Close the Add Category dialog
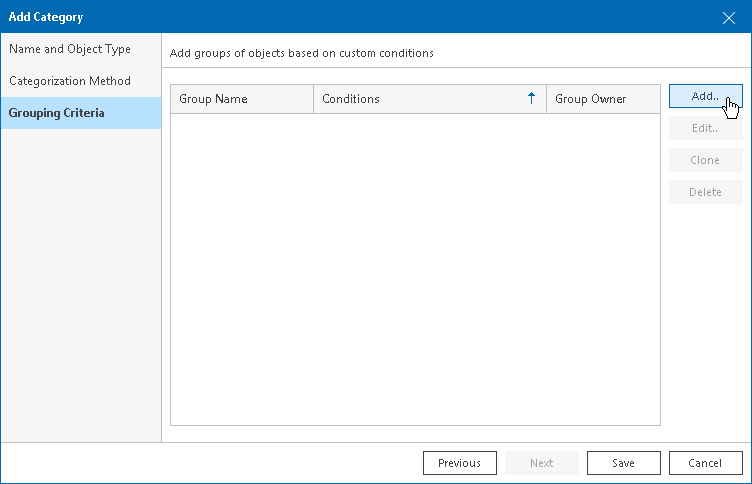 pyautogui.click(x=729, y=17)
